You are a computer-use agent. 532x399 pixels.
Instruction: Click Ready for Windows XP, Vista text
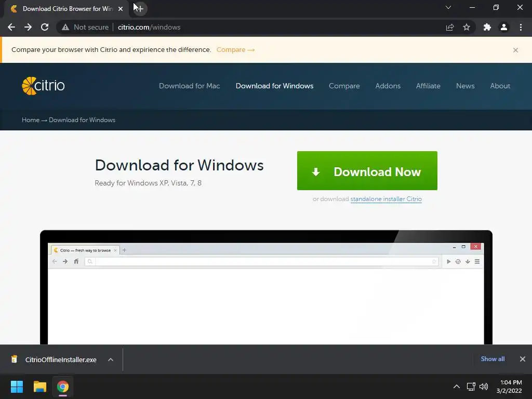pyautogui.click(x=148, y=183)
